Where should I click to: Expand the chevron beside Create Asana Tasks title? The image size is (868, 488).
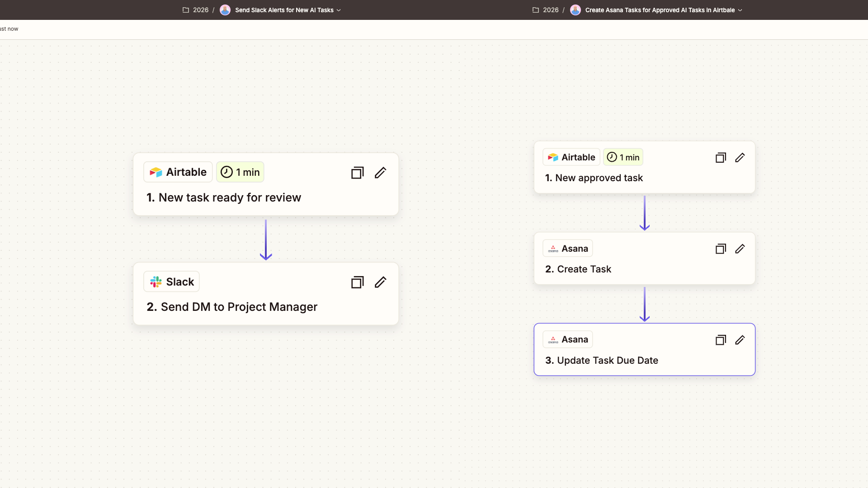[x=741, y=10]
